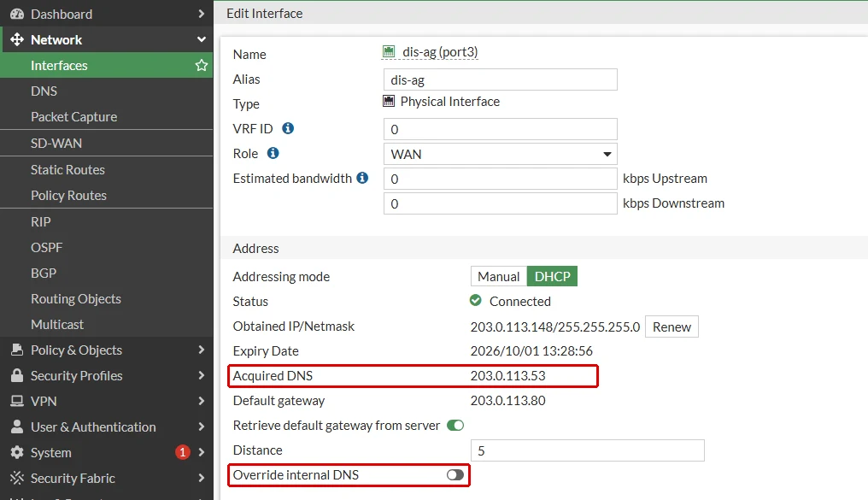Expand the Policy & Objects chevron

point(202,350)
